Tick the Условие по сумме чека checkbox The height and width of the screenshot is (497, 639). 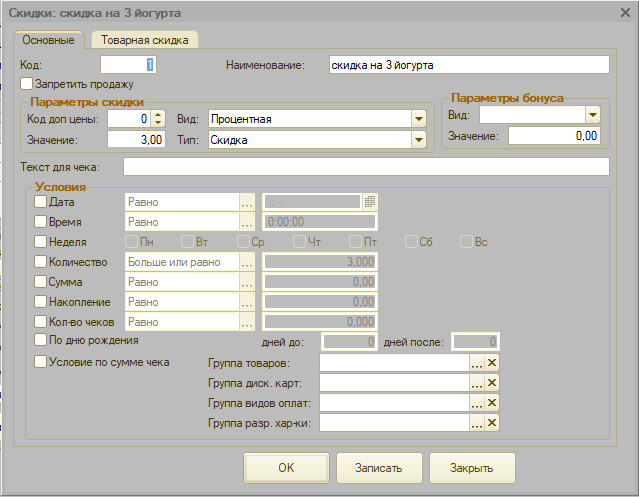pyautogui.click(x=41, y=362)
